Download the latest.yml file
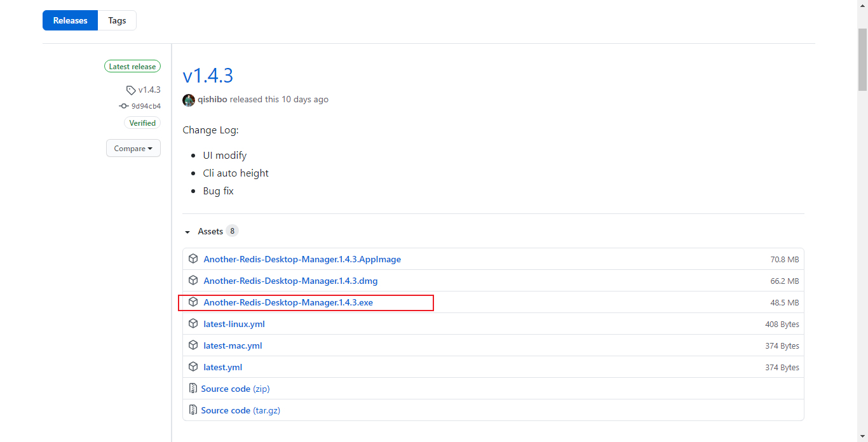Image resolution: width=868 pixels, height=442 pixels. click(222, 367)
